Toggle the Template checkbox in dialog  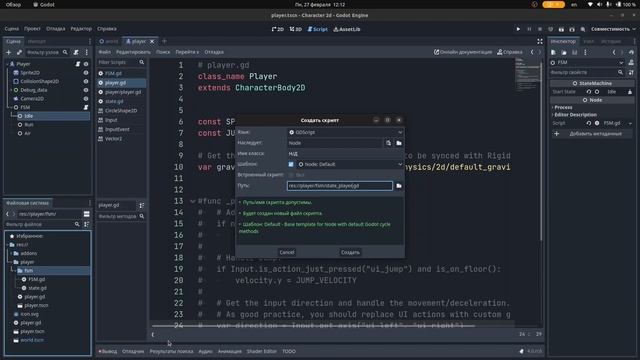pyautogui.click(x=291, y=164)
